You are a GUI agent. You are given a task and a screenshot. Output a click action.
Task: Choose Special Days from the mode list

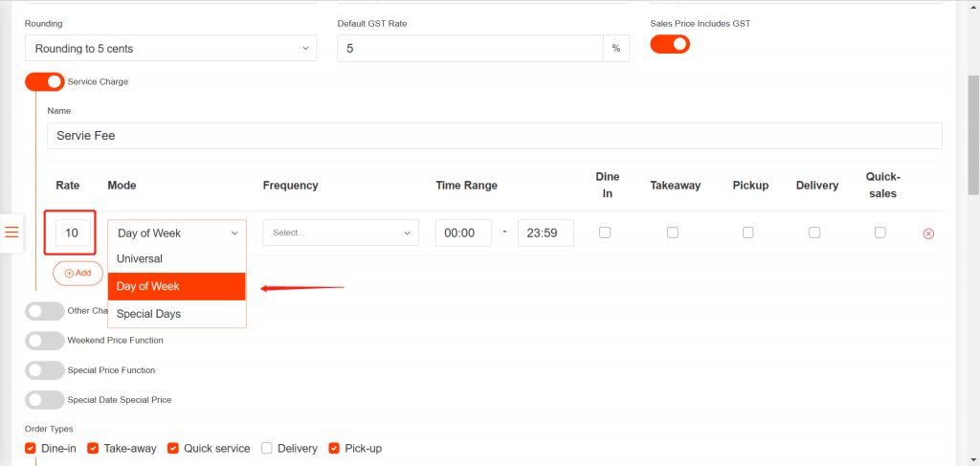tap(148, 314)
